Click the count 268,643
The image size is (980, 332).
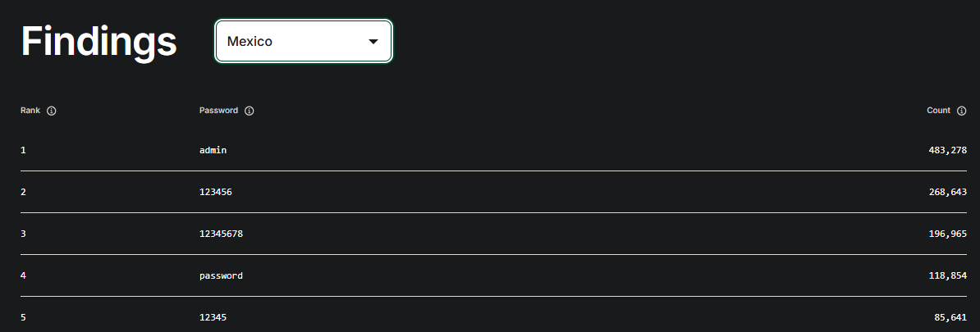click(x=947, y=193)
